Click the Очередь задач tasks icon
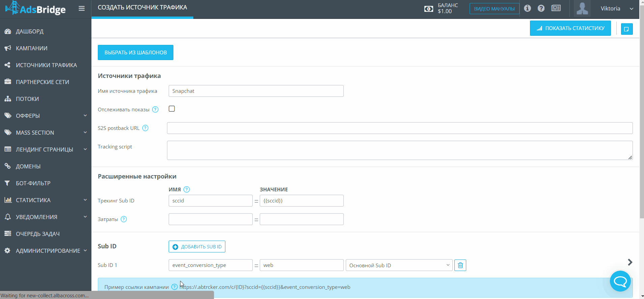 (8, 234)
